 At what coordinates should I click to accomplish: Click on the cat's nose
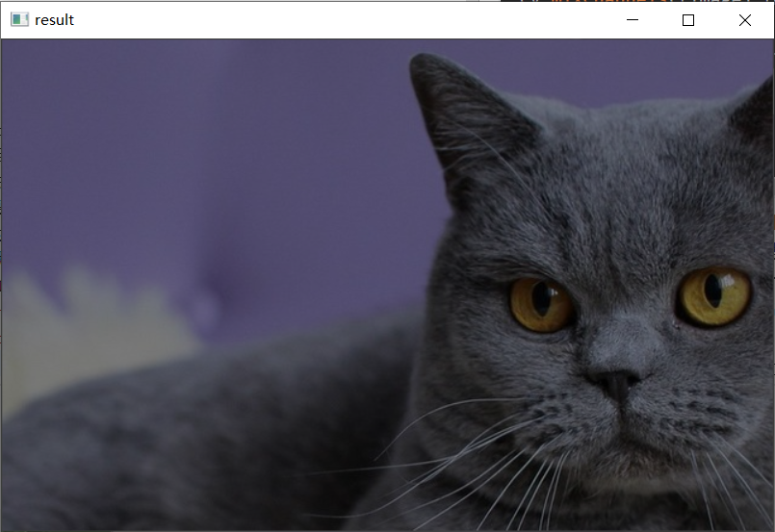pyautogui.click(x=616, y=380)
